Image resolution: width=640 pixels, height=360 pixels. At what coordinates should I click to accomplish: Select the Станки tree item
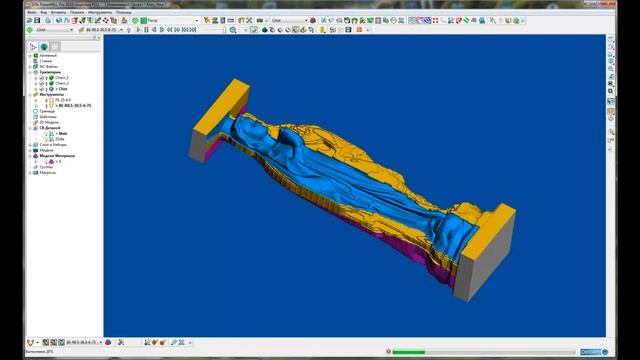46,61
